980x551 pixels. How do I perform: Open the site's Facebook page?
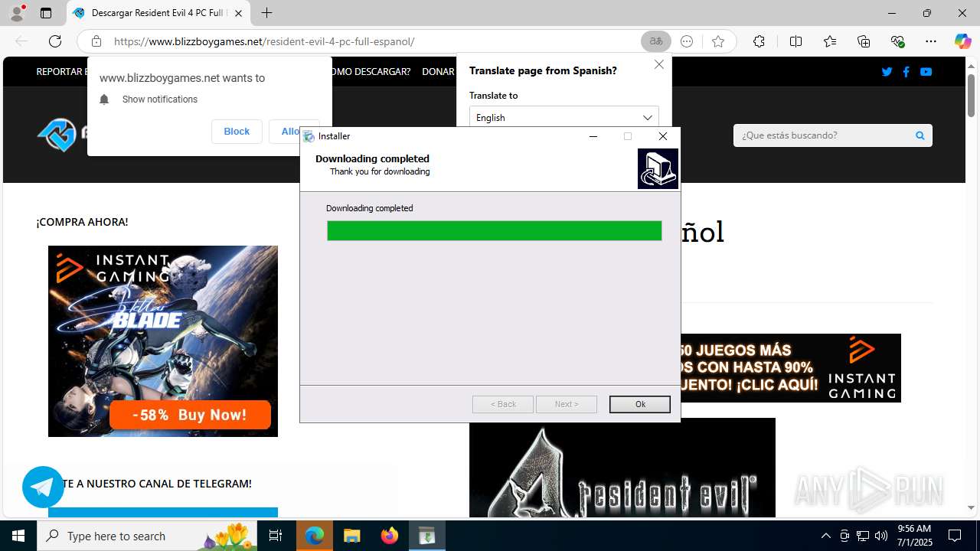tap(906, 72)
